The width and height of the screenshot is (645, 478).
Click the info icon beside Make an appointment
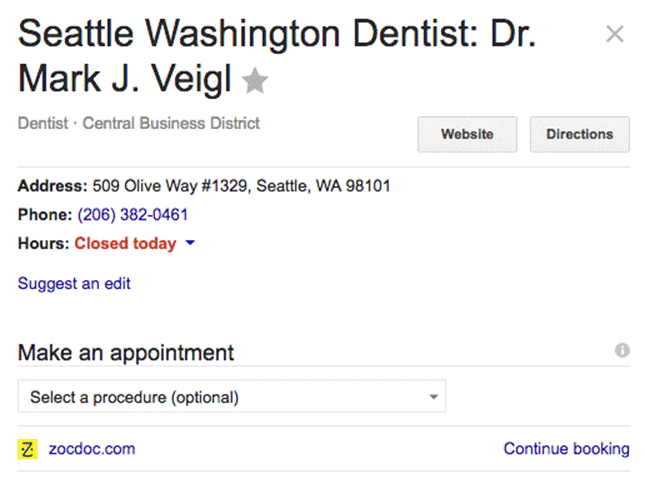point(622,351)
